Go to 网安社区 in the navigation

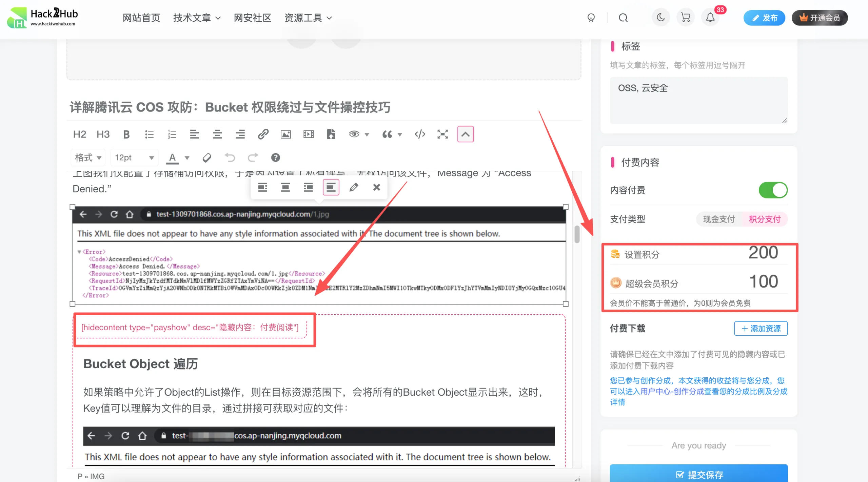pos(252,18)
